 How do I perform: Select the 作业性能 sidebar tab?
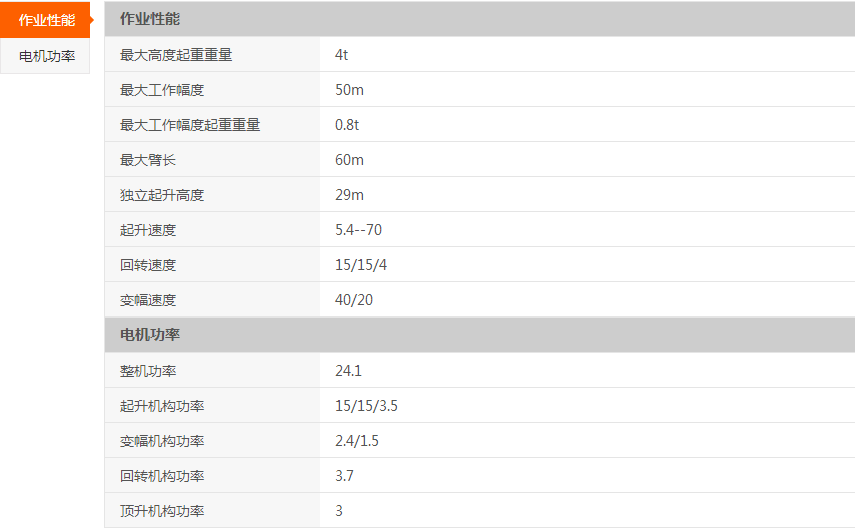(46, 20)
